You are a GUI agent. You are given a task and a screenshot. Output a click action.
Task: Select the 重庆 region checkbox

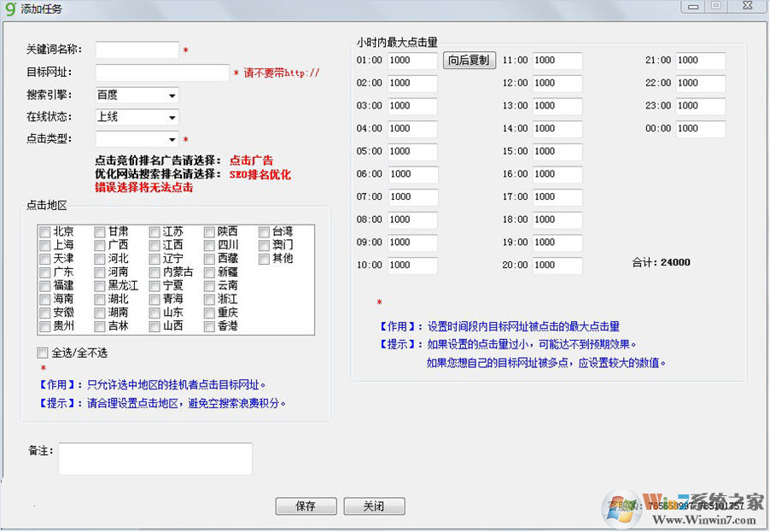pyautogui.click(x=210, y=312)
